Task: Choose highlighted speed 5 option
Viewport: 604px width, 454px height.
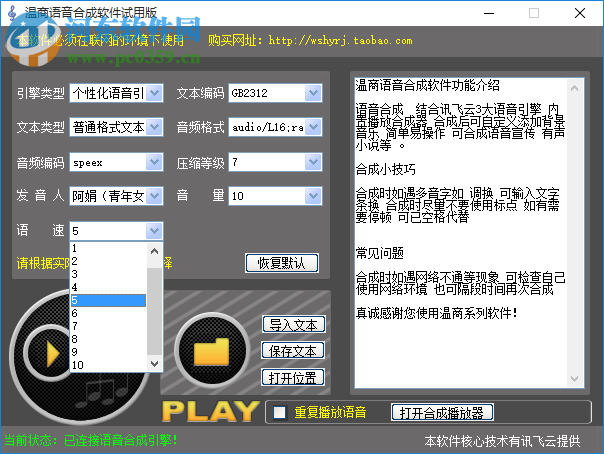Action: click(x=109, y=300)
